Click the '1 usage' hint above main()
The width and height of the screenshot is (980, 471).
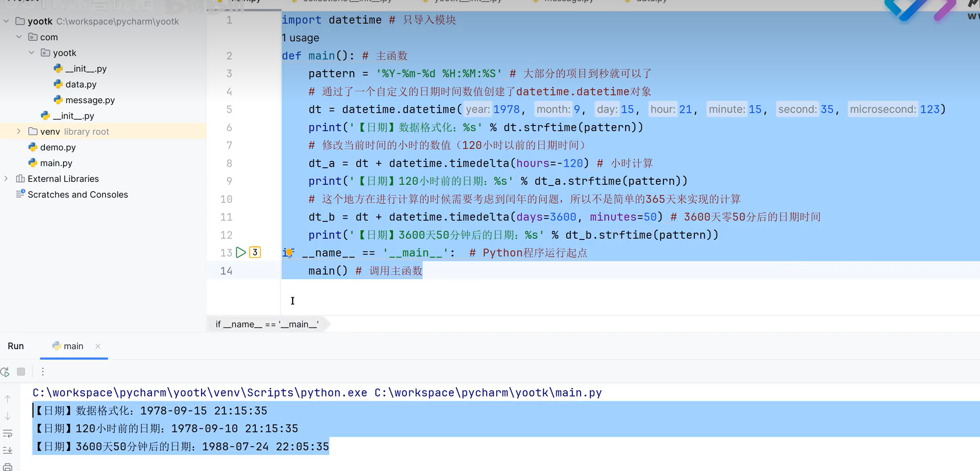click(300, 38)
